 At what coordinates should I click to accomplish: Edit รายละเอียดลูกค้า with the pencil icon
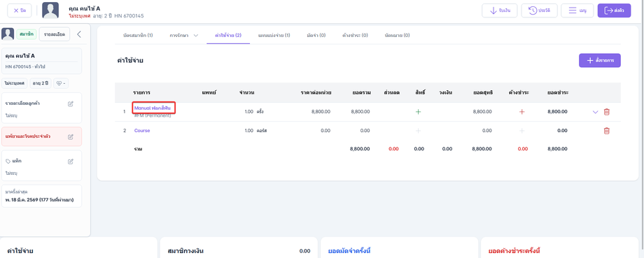[x=71, y=103]
